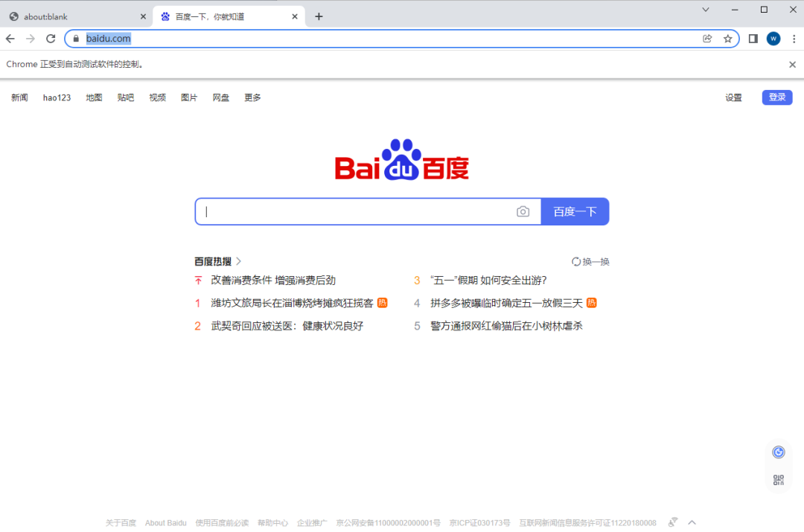Open hot search 潍坊文旅局长在淄博烧烤摊疯狂揽客
The width and height of the screenshot is (804, 532).
pos(293,303)
